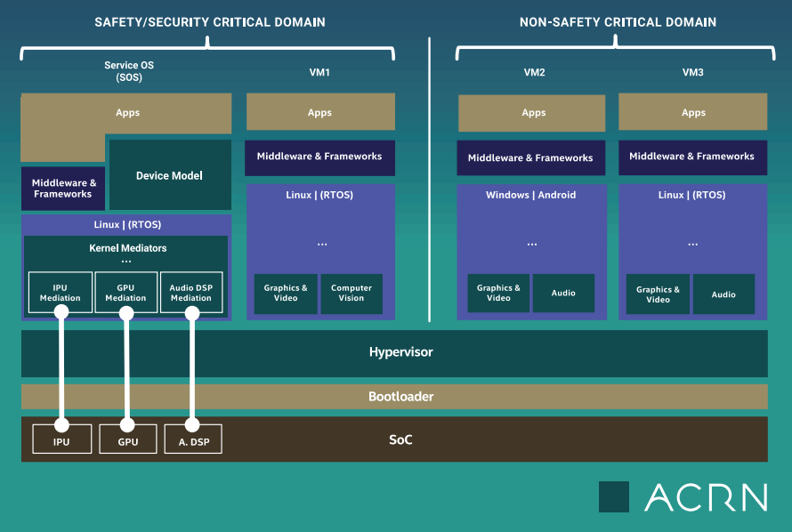Click the Service OS (SOS) label
Image resolution: width=792 pixels, height=532 pixels.
[x=129, y=71]
